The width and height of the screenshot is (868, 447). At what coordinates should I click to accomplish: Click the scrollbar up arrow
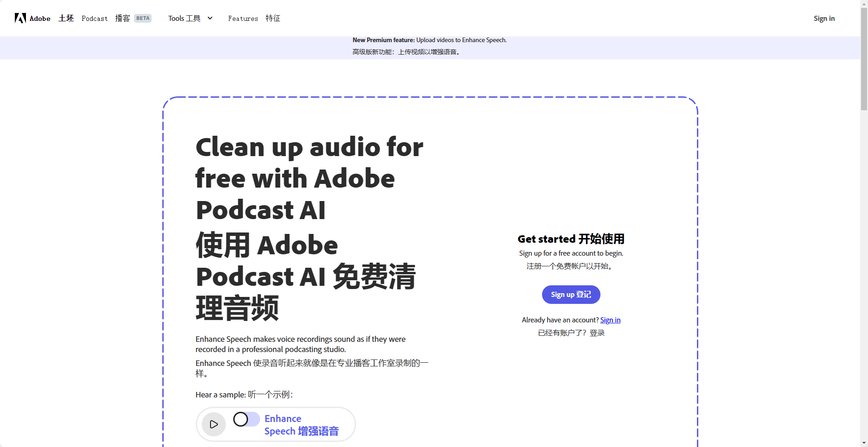[x=864, y=3]
